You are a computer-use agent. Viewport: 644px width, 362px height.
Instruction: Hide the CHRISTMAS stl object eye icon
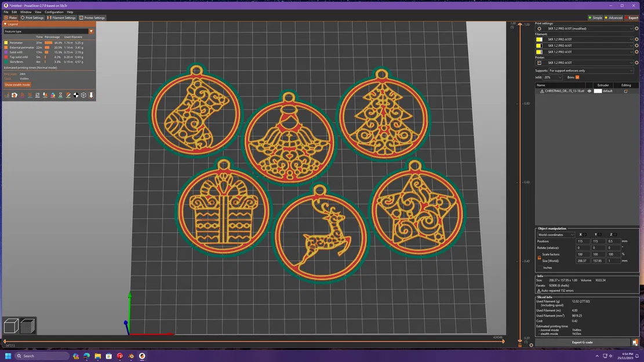[x=590, y=91]
